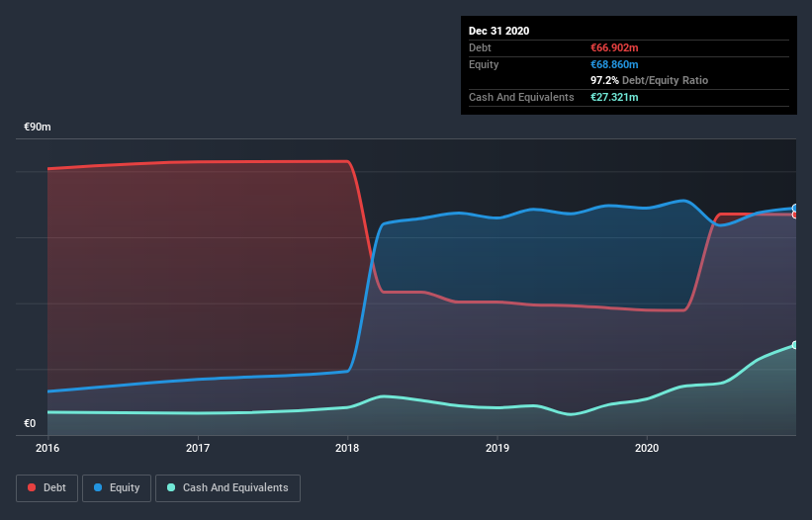This screenshot has height=520, width=812.
Task: Select the red Debt endpoint marker on chart
Action: point(795,215)
